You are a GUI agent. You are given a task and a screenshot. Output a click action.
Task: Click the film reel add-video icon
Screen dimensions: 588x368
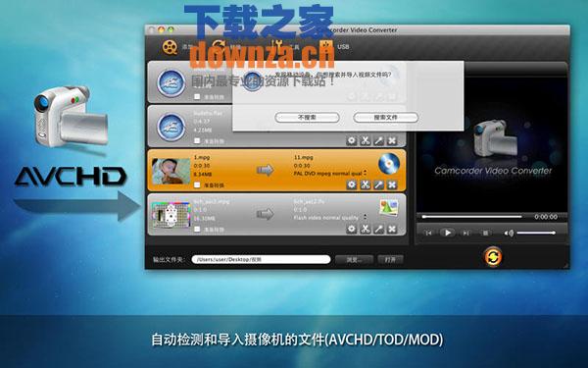pos(170,47)
